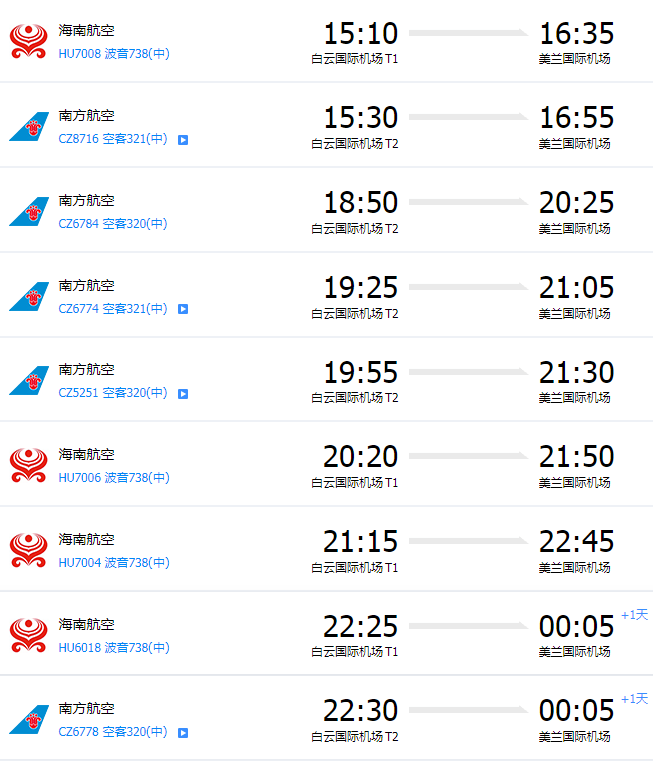
Task: Open flight link HU7004 波音738(中)
Action: (114, 562)
